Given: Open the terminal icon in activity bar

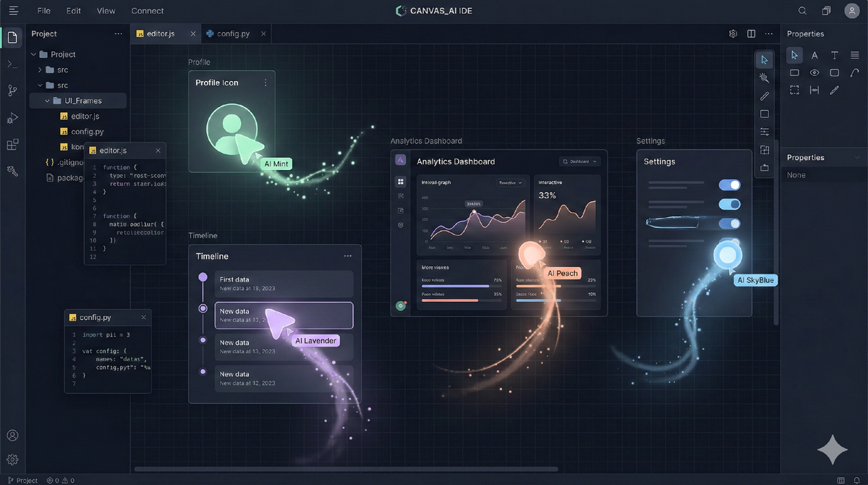Looking at the screenshot, I should [x=12, y=64].
